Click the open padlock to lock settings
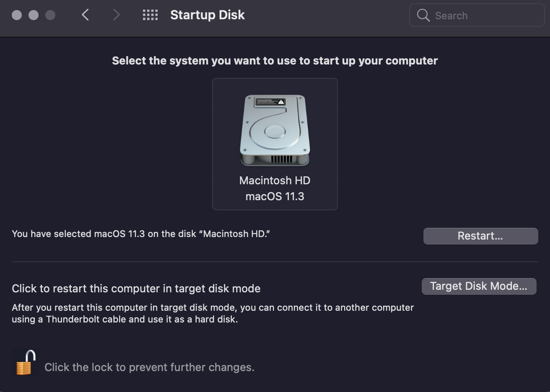The width and height of the screenshot is (550, 392). pyautogui.click(x=25, y=363)
